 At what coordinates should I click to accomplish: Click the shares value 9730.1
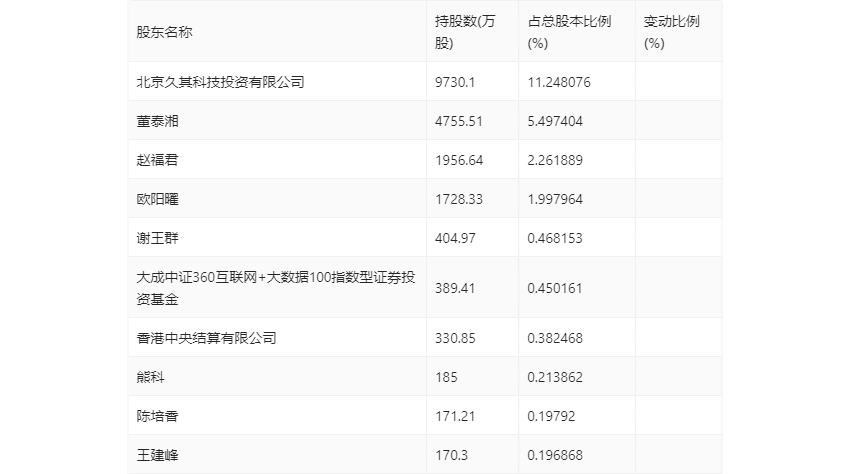click(x=455, y=82)
